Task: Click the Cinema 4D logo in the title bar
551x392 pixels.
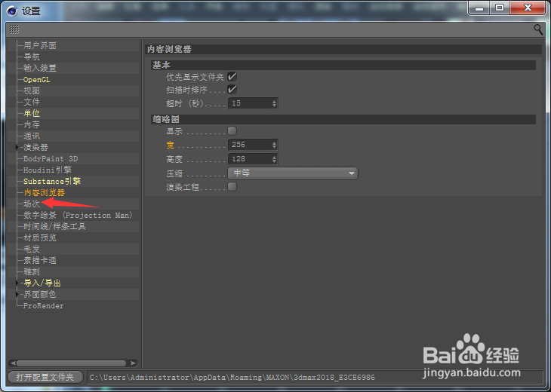Action: click(12, 11)
